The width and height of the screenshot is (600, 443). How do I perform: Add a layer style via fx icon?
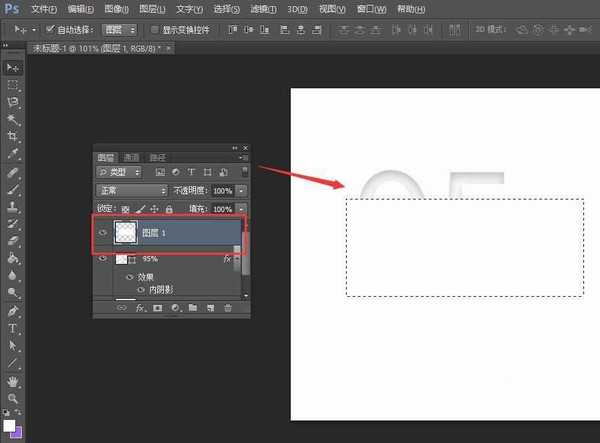(139, 308)
